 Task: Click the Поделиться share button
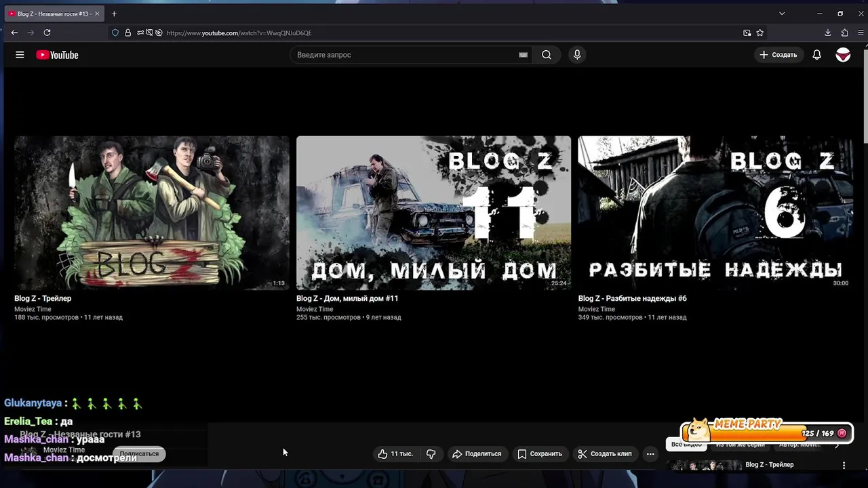[x=477, y=454]
